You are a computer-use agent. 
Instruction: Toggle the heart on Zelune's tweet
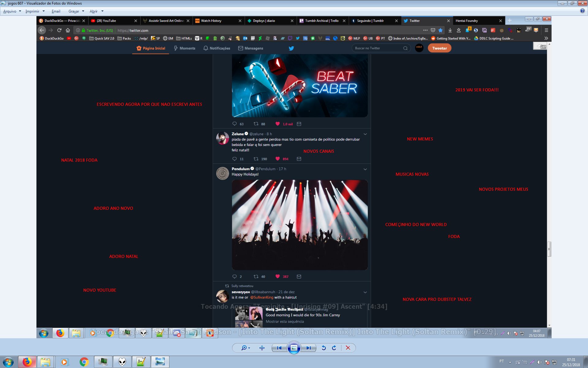point(277,159)
